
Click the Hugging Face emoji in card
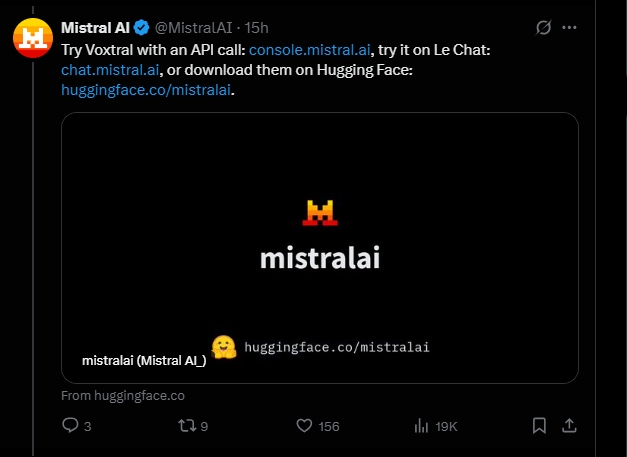click(x=224, y=347)
